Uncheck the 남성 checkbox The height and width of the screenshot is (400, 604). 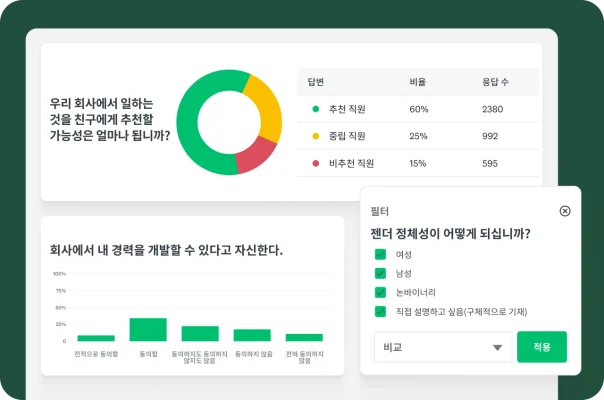tap(380, 273)
